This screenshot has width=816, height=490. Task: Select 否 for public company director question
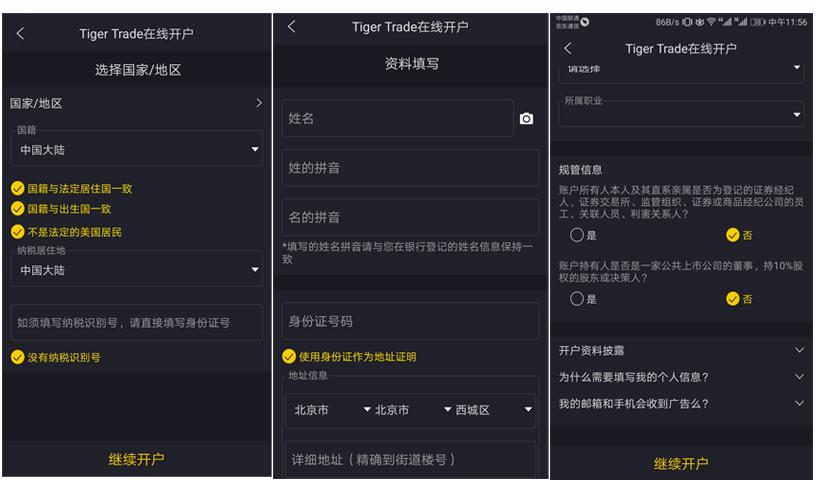733,299
